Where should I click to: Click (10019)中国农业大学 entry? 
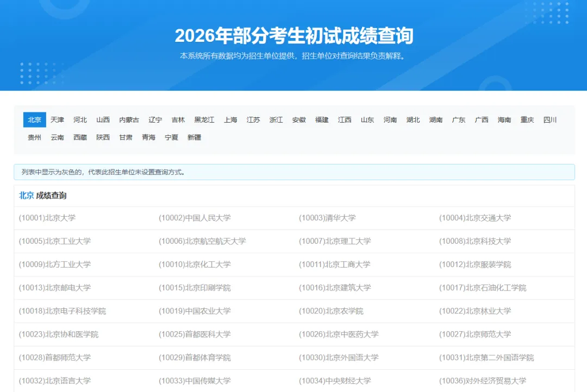coord(195,311)
